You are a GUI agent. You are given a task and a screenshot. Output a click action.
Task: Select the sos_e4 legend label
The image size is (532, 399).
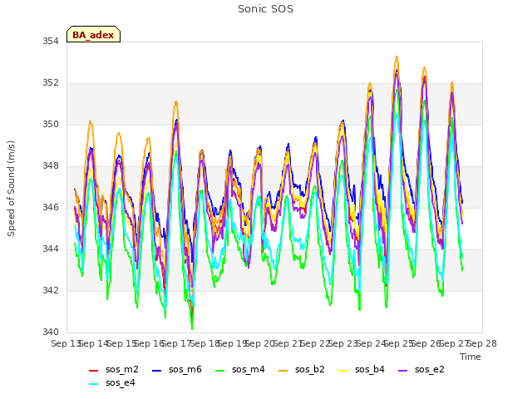tap(120, 382)
